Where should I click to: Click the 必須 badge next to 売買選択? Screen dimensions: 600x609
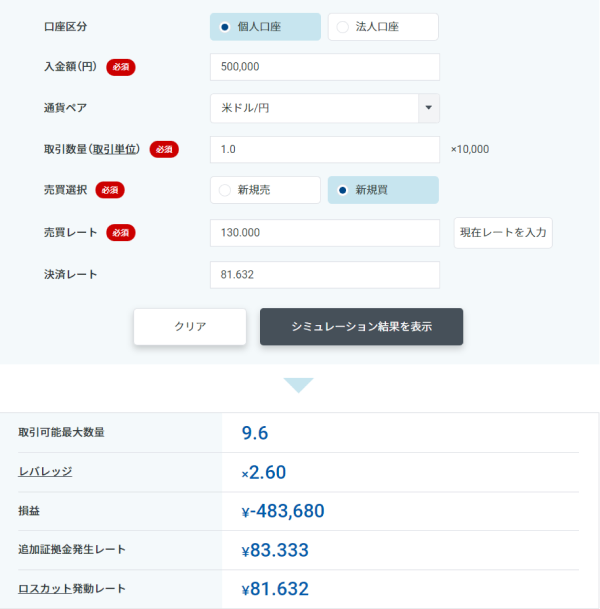110,190
